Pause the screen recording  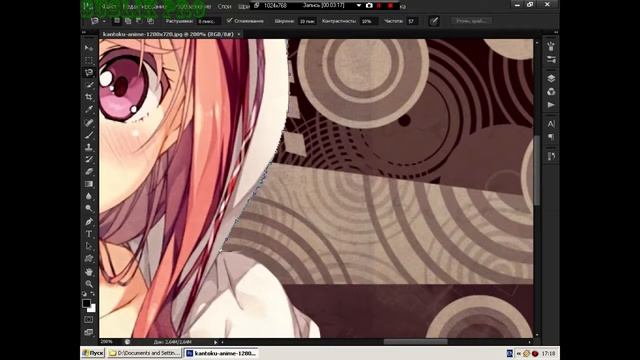[x=379, y=6]
